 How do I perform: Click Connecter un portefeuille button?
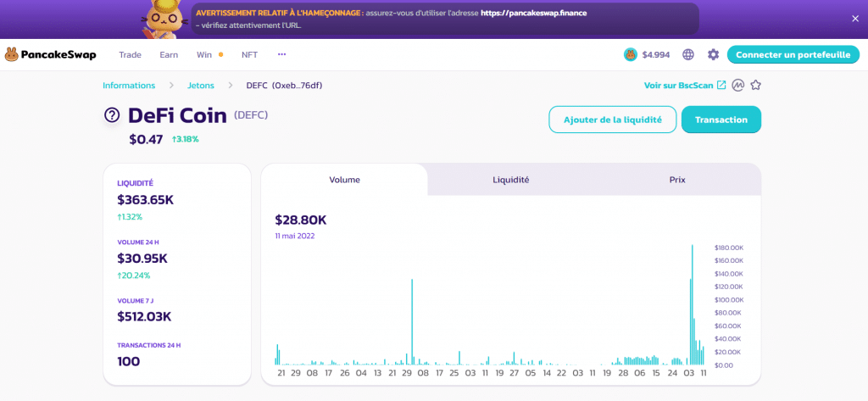click(793, 55)
